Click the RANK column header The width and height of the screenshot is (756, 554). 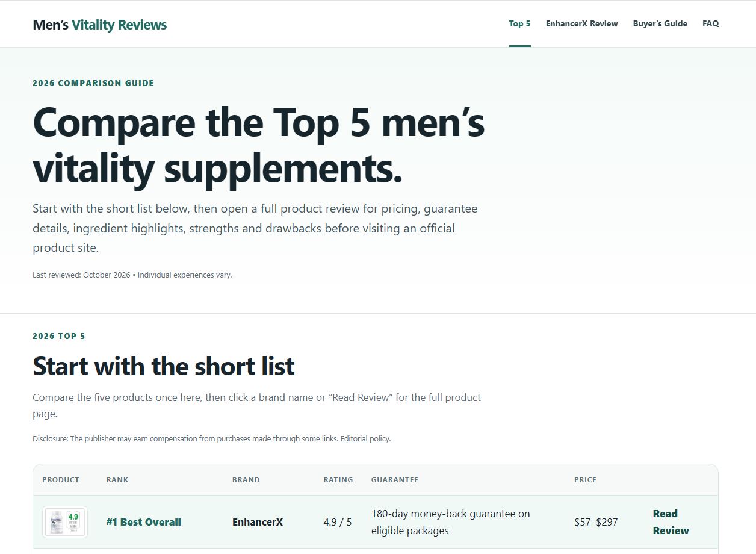pyautogui.click(x=117, y=480)
